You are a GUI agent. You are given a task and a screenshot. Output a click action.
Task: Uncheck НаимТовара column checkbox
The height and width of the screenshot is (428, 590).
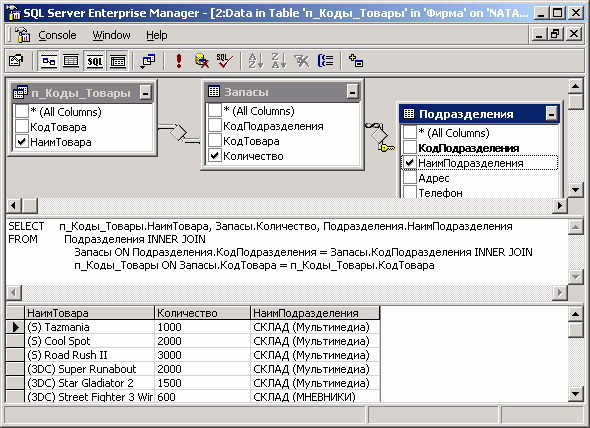(x=22, y=142)
